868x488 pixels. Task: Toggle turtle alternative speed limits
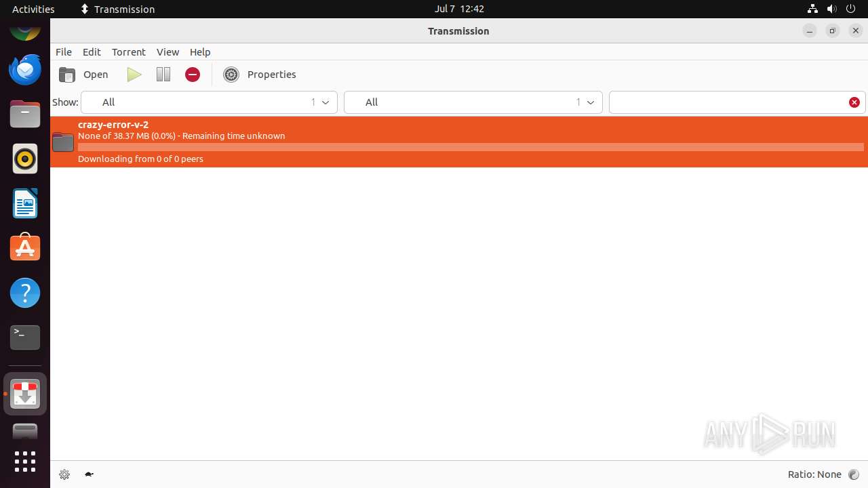89,474
